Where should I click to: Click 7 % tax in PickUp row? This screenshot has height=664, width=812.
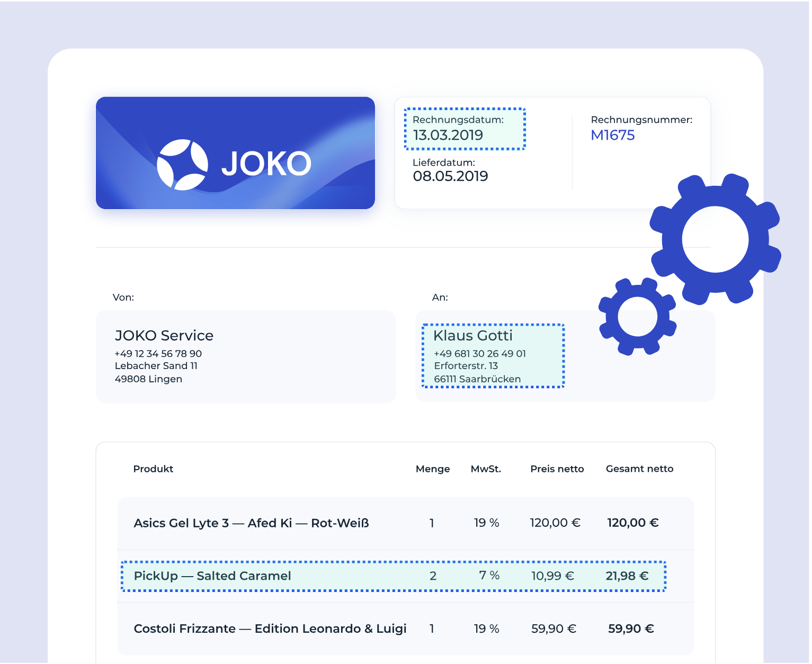coord(489,576)
